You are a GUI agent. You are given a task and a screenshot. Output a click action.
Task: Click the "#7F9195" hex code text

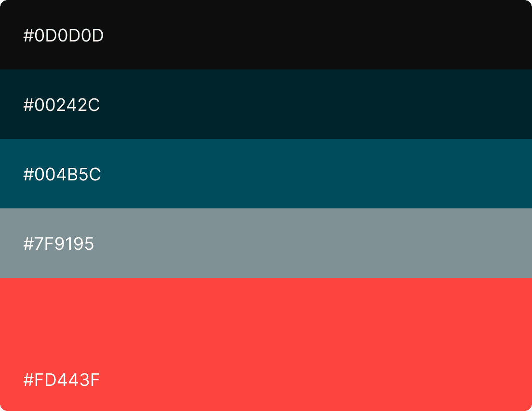point(58,244)
